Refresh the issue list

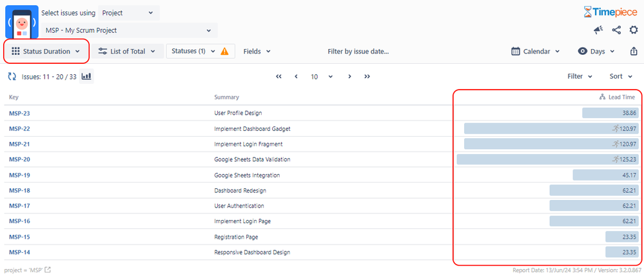(x=12, y=77)
